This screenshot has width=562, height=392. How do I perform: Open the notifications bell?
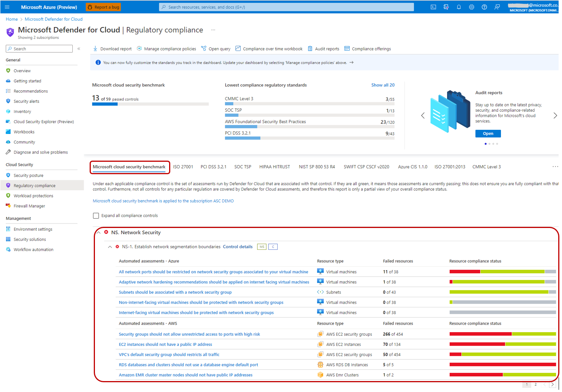tap(459, 7)
